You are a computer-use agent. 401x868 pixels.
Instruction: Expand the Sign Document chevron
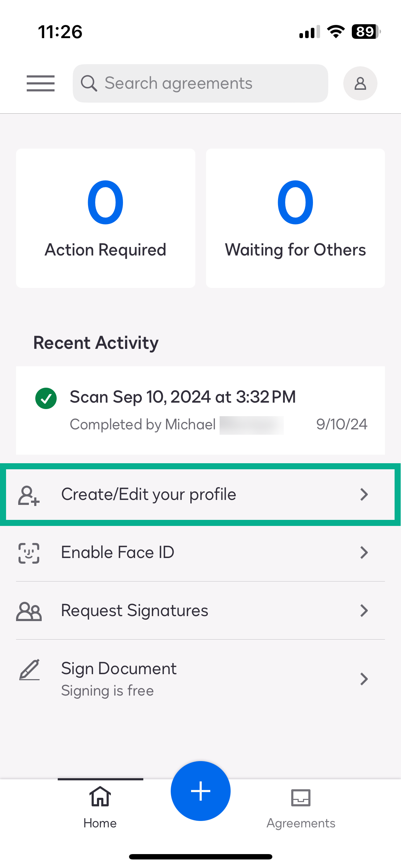[x=364, y=679]
